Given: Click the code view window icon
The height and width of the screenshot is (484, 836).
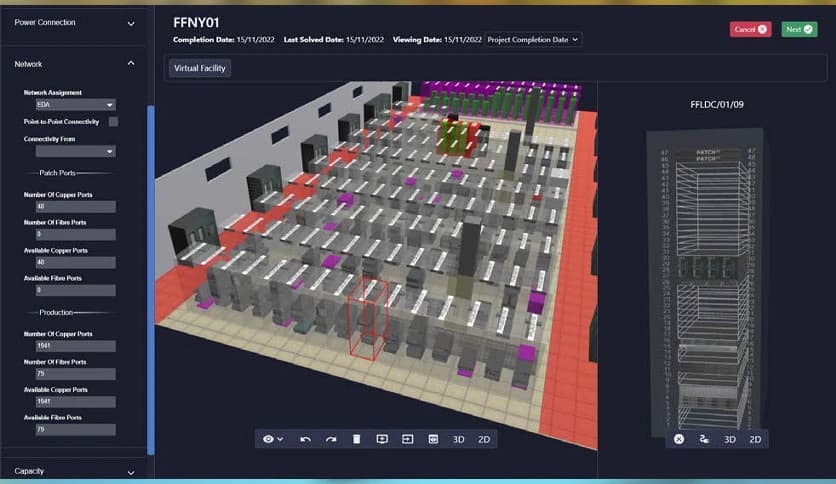Looking at the screenshot, I should pos(433,439).
